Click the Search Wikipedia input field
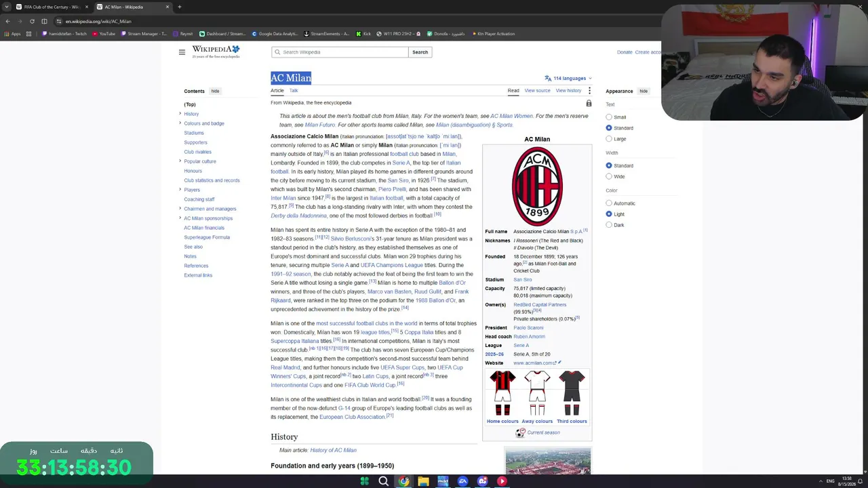 pos(340,52)
